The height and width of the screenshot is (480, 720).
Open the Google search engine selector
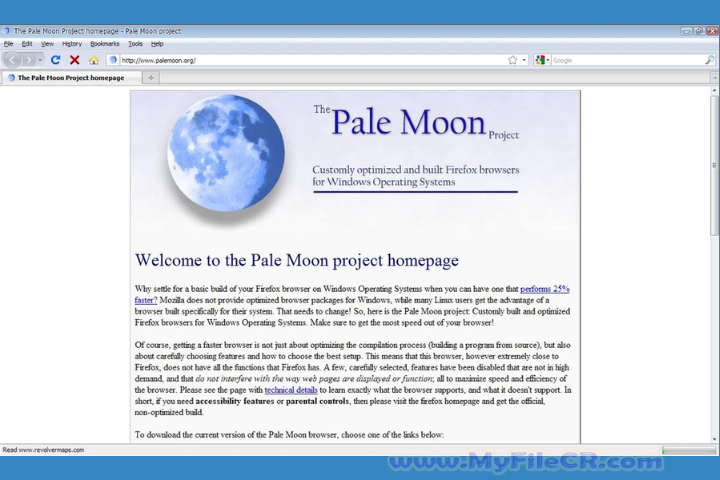coord(542,60)
